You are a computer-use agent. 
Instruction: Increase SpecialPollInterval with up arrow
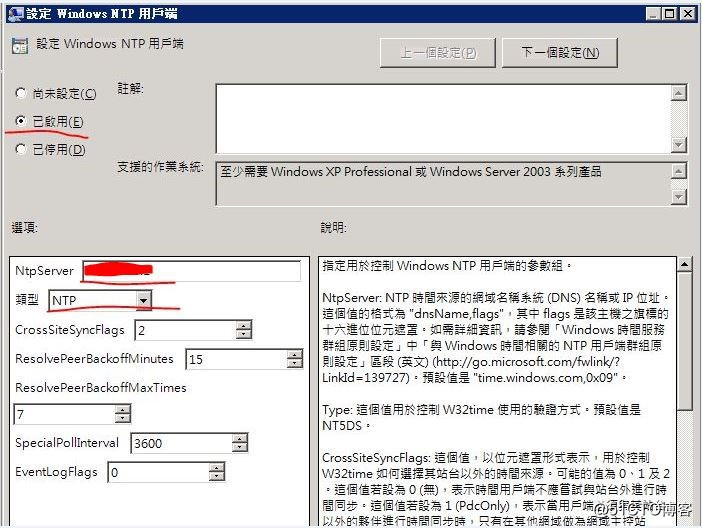(x=240, y=439)
